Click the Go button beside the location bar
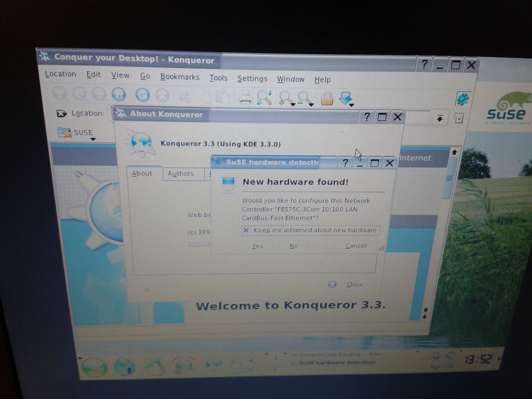 [x=459, y=118]
